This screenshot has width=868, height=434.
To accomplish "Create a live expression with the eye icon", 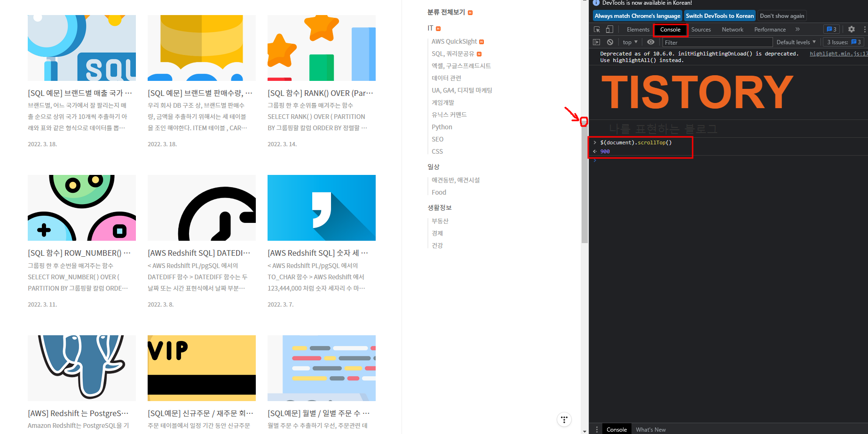I will 651,42.
